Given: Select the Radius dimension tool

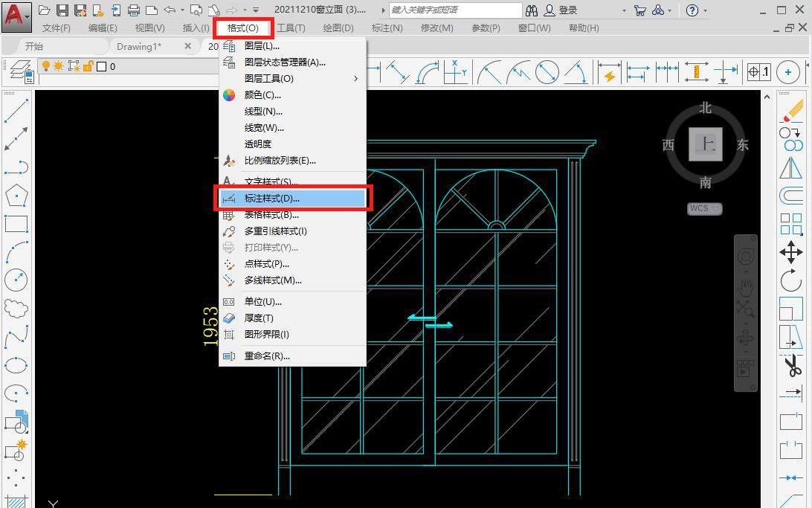Looking at the screenshot, I should click(489, 72).
